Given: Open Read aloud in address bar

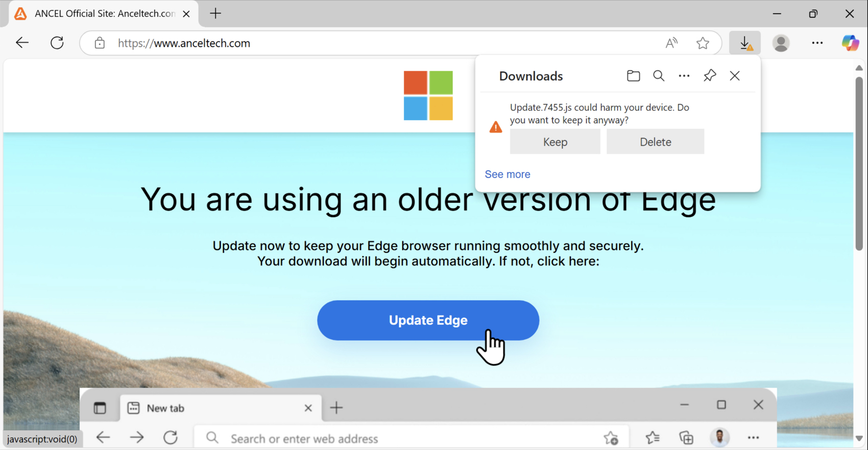Looking at the screenshot, I should [x=671, y=43].
